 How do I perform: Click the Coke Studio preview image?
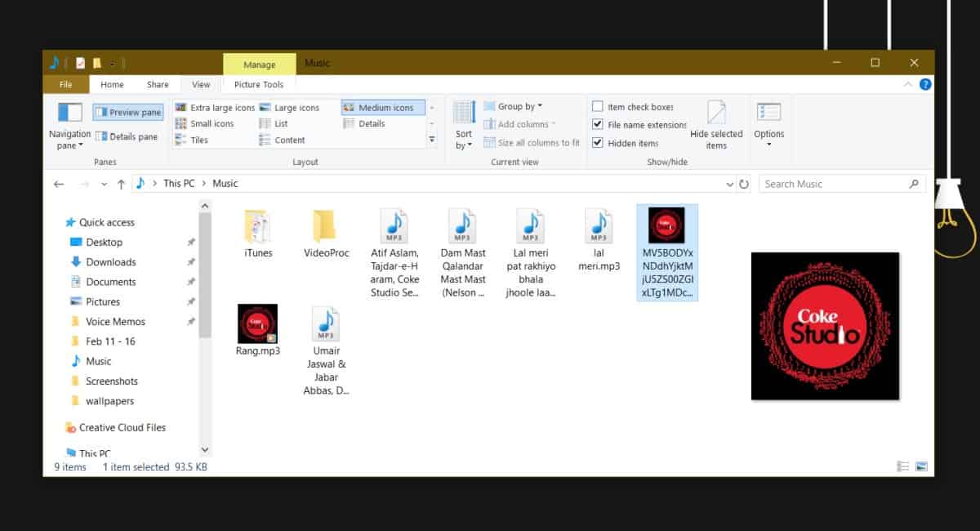click(825, 326)
